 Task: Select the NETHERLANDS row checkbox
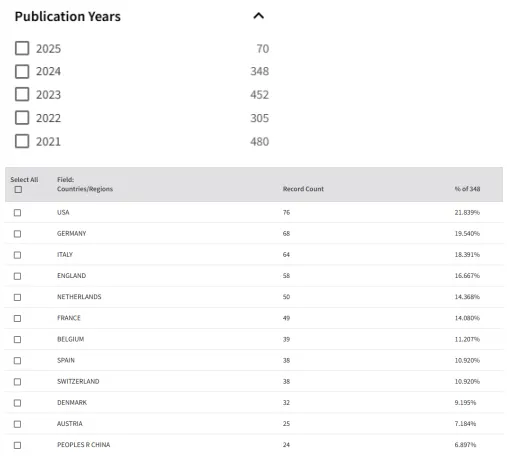(x=17, y=297)
